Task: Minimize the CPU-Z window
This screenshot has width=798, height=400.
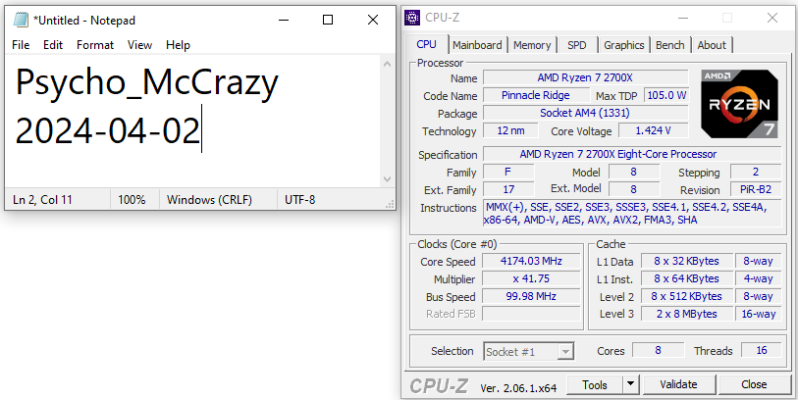Action: click(682, 18)
